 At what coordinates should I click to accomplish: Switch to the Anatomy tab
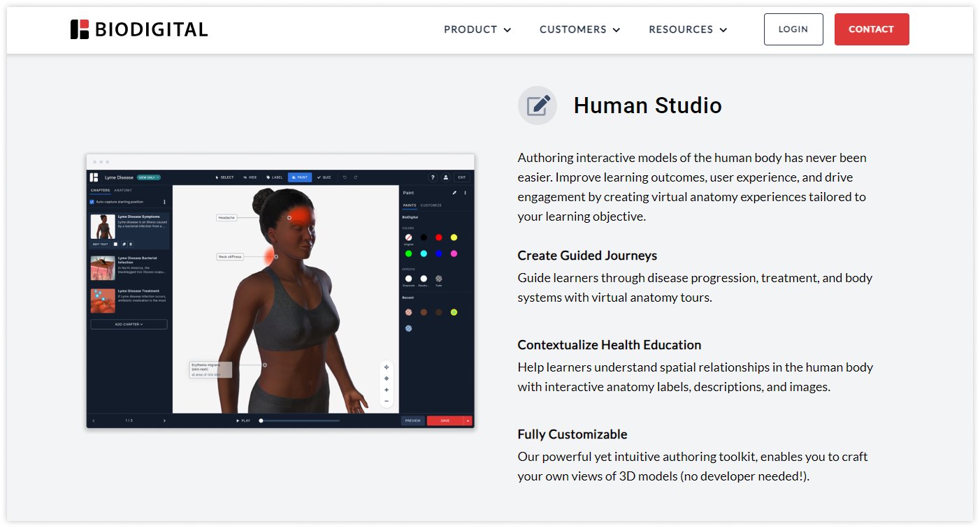coord(123,190)
